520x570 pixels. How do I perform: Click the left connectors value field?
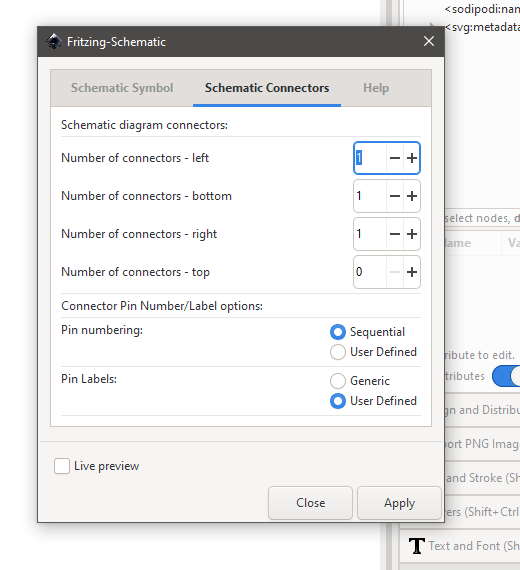coord(370,158)
